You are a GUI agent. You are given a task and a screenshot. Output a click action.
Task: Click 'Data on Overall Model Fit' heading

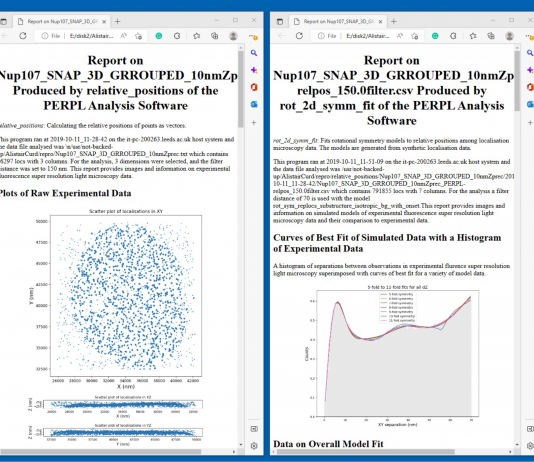[x=328, y=444]
